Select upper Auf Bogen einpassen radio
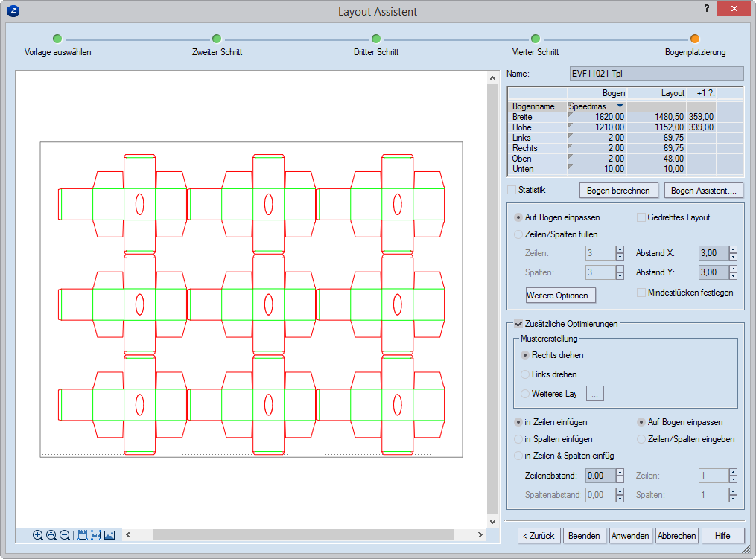Image resolution: width=756 pixels, height=559 pixels. tap(518, 217)
